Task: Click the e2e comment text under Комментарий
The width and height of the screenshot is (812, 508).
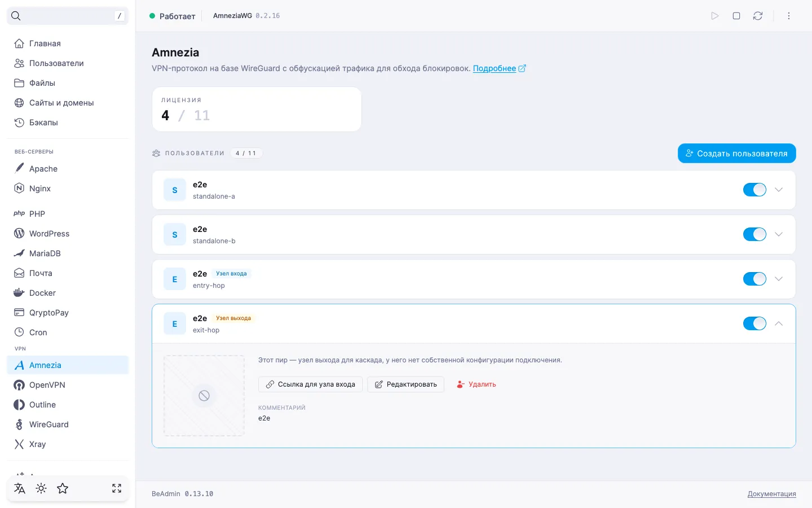Action: click(x=264, y=418)
